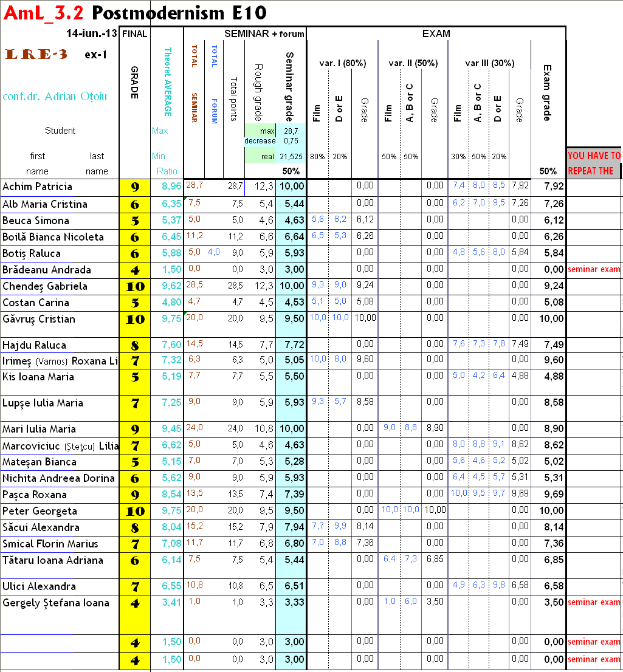Select Mateșan Bianca's average '5,15'
The height and width of the screenshot is (672, 623).
171,462
